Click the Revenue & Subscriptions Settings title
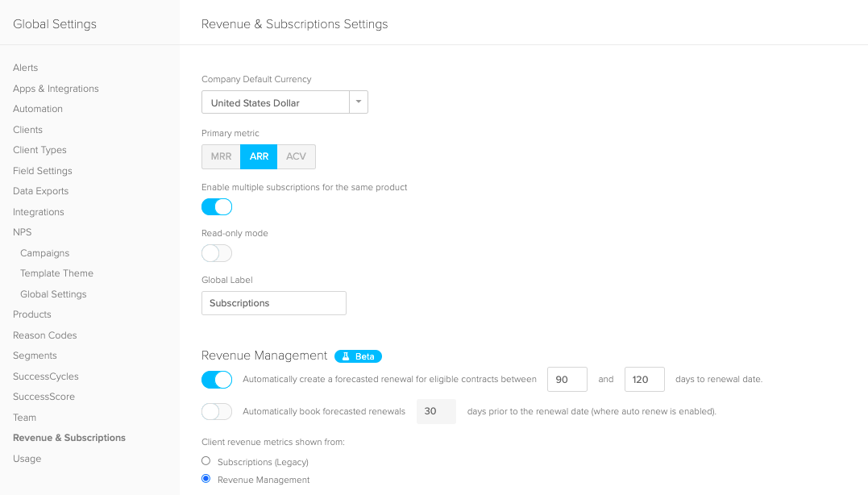Screen dimensions: 868x495 294,24
